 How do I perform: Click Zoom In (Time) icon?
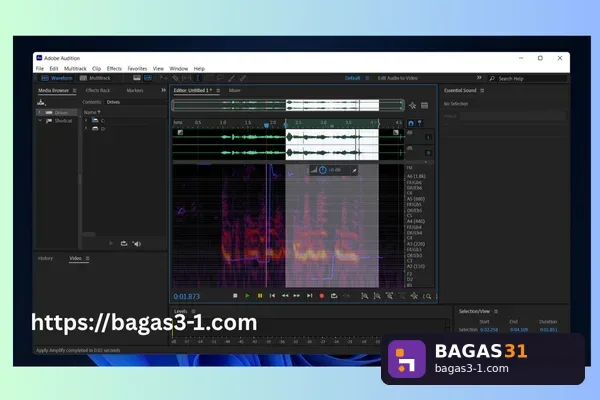(x=389, y=296)
